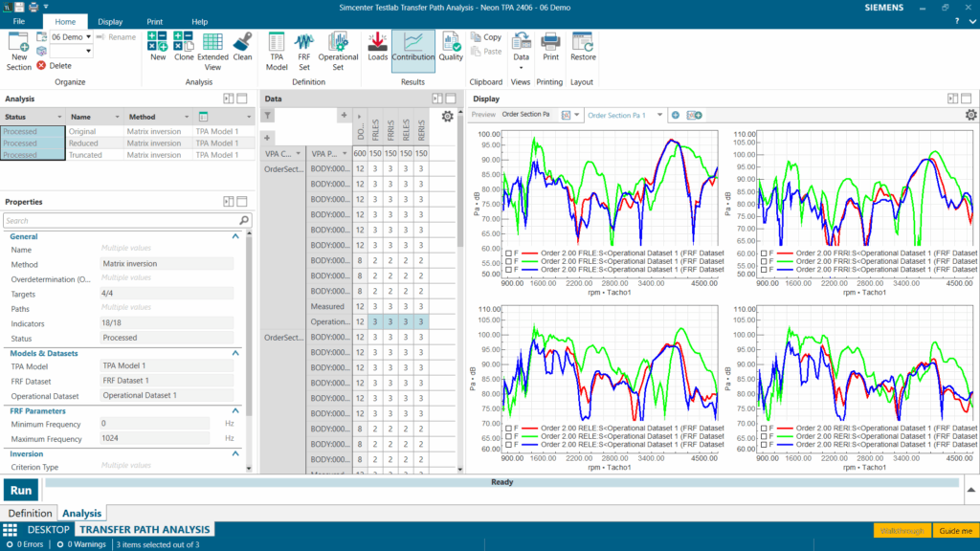Open Display panel settings gear
980x551 pixels.
click(x=970, y=115)
